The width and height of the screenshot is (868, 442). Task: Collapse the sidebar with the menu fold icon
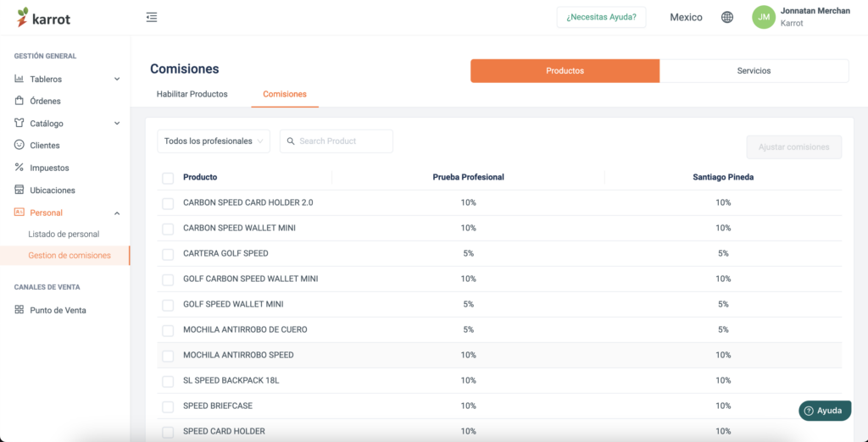coord(152,17)
